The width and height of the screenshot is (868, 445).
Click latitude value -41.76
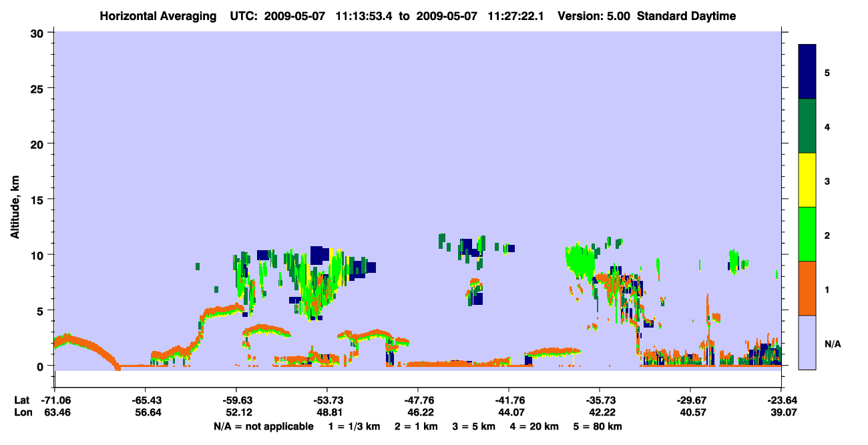click(509, 400)
